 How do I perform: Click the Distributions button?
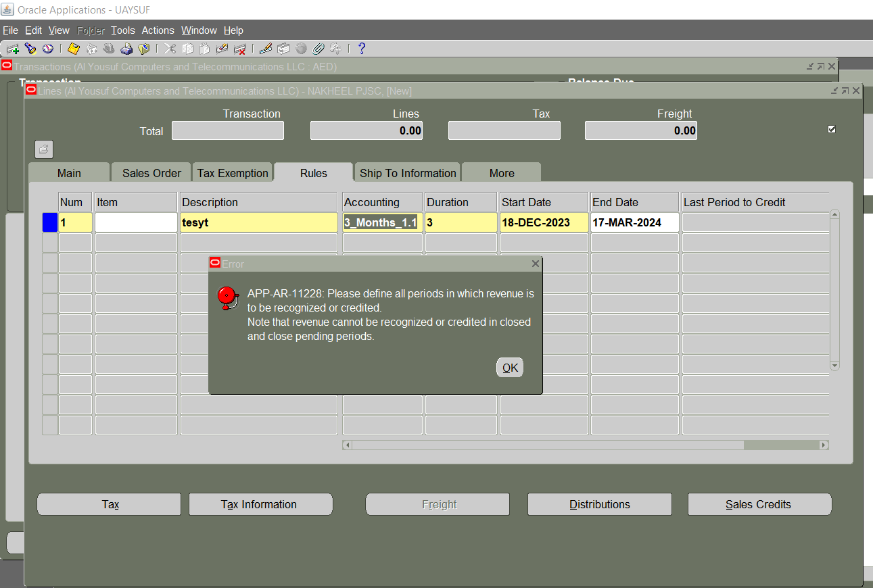tap(599, 504)
